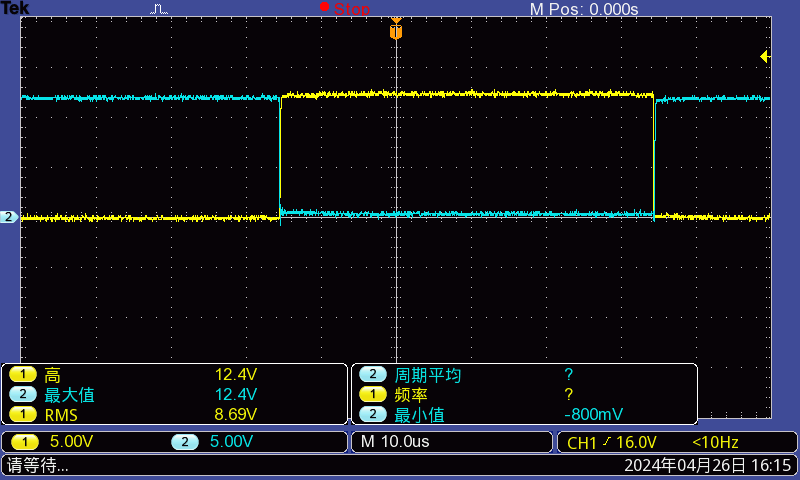Click the 频率 measurement label
Viewport: 800px width, 480px height.
[411, 395]
